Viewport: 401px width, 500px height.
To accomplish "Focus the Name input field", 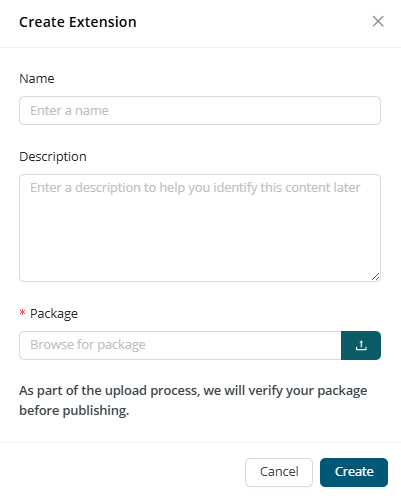I will click(200, 111).
